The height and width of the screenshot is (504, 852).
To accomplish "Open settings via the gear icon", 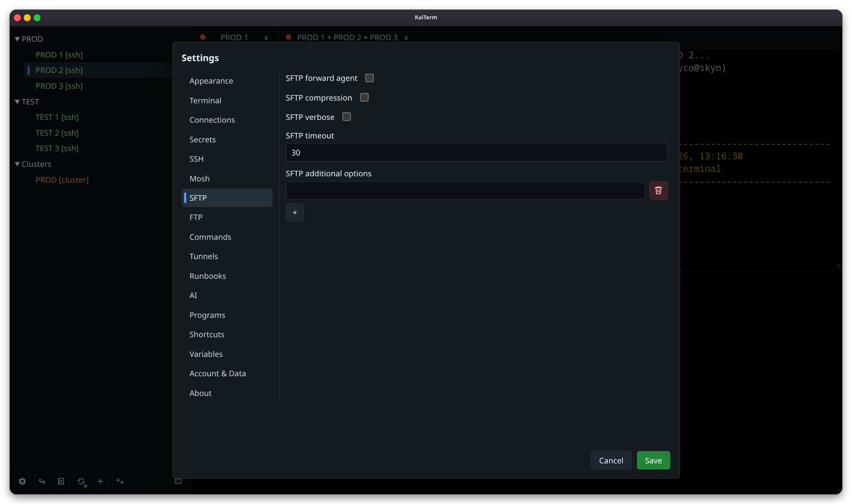I will (22, 481).
